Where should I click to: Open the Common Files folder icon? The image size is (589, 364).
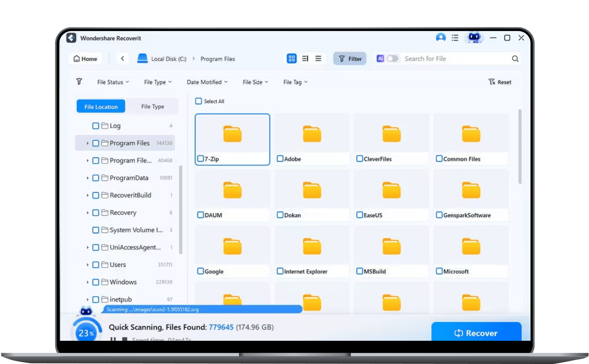coord(471,134)
